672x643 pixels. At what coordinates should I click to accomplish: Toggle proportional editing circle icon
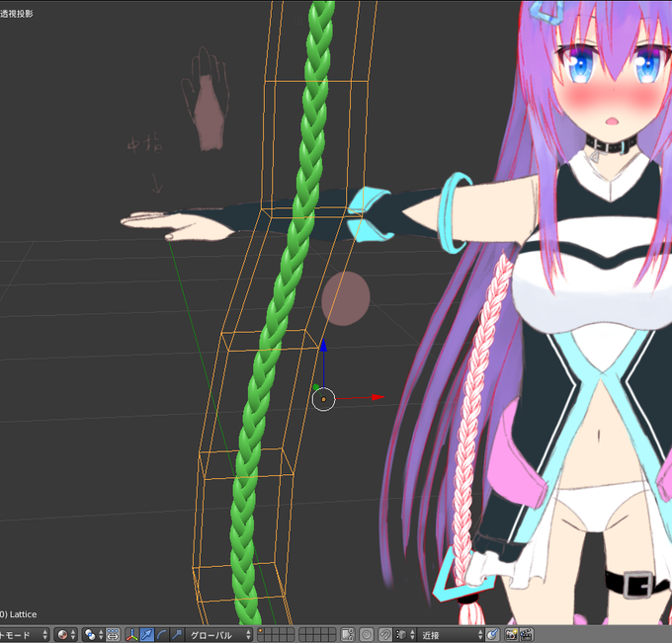367,634
